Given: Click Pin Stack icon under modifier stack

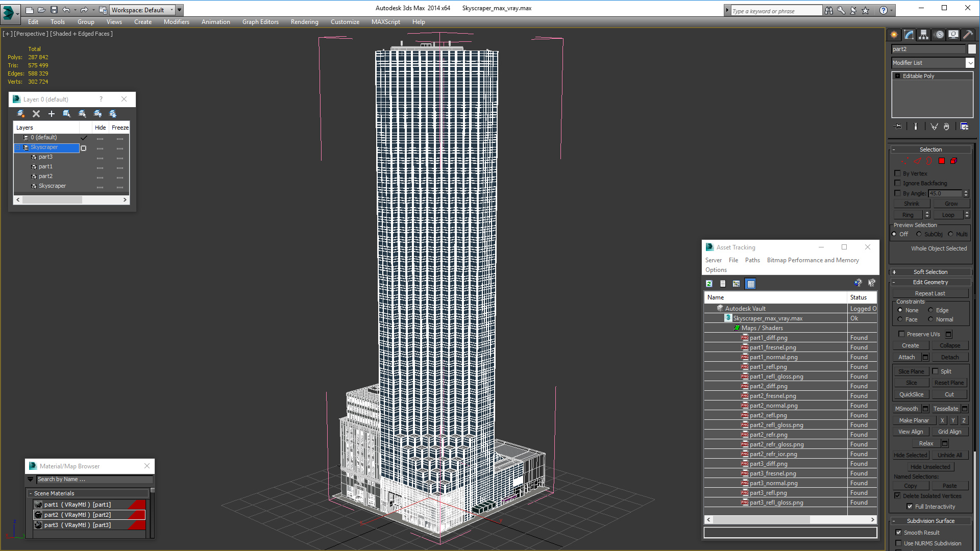Looking at the screenshot, I should point(898,127).
